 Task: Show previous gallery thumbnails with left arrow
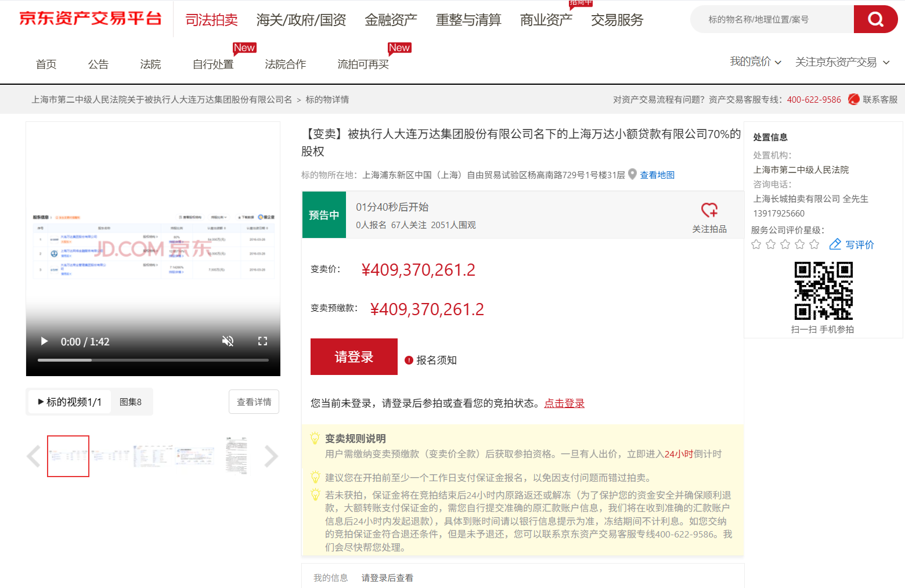tap(34, 456)
